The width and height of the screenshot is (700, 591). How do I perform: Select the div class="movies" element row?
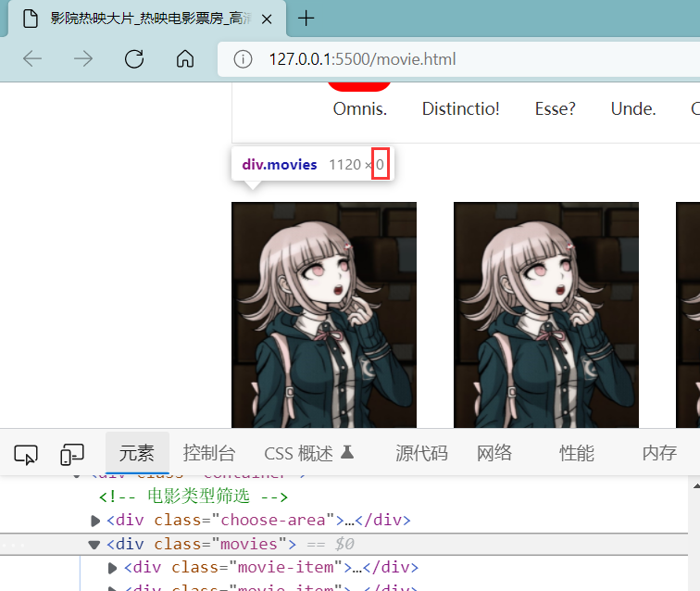coord(344,544)
